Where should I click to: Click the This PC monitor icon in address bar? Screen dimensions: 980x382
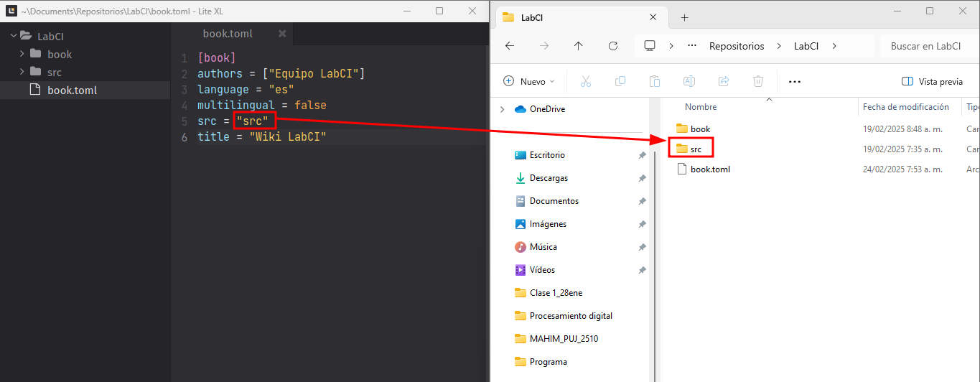click(x=650, y=46)
